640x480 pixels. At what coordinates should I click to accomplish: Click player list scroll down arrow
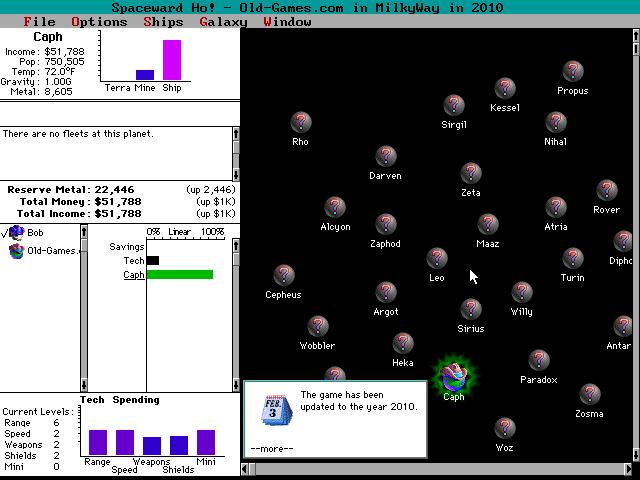coord(84,385)
